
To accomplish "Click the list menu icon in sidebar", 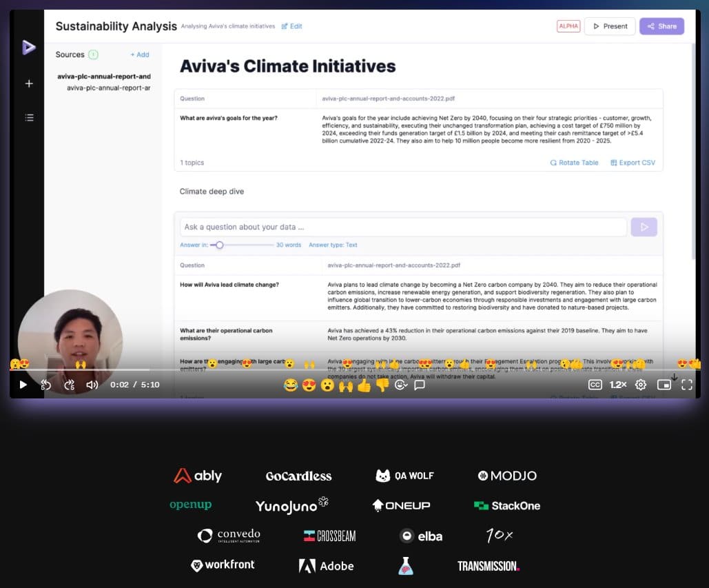I will pos(29,118).
